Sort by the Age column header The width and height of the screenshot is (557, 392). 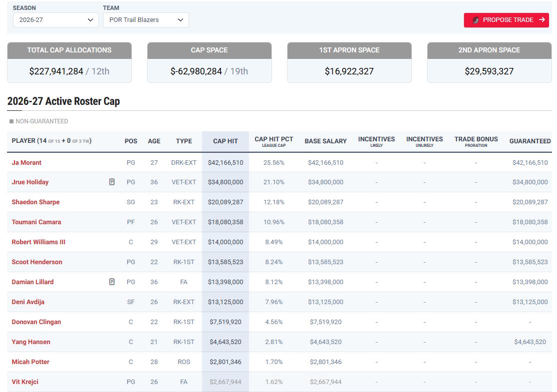pos(154,141)
